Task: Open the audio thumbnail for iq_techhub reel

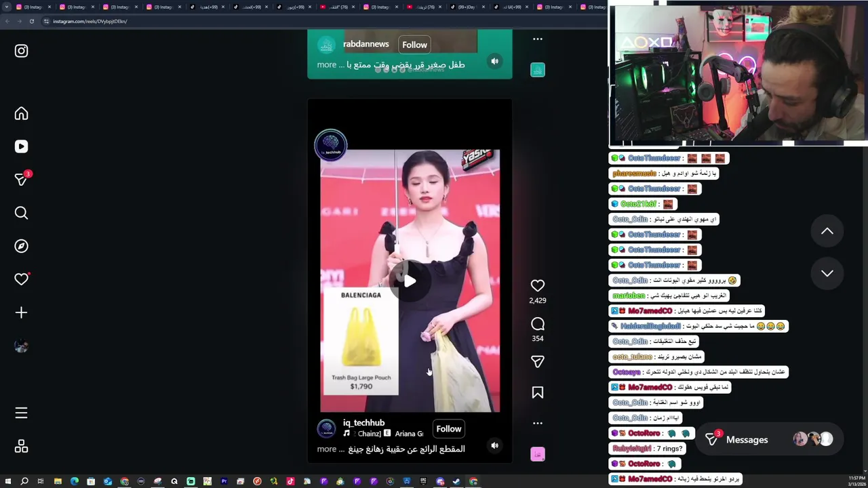Action: click(x=538, y=454)
